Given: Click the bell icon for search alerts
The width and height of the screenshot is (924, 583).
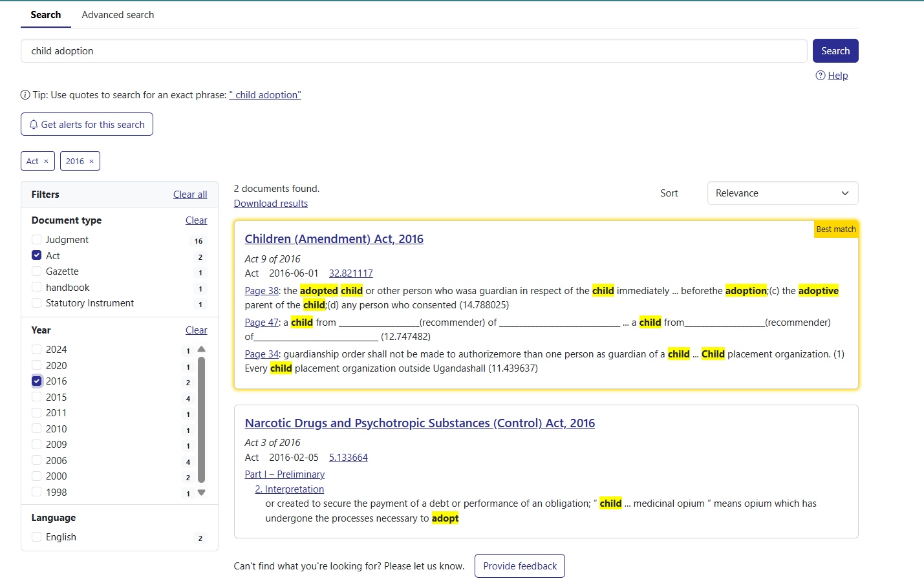Looking at the screenshot, I should (34, 125).
